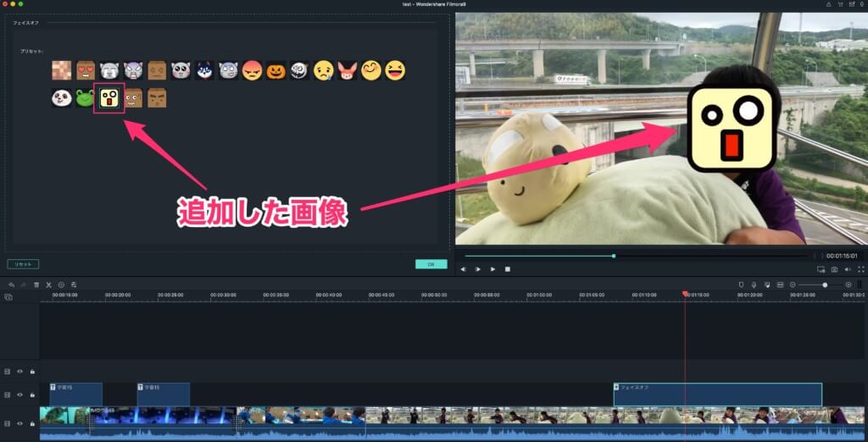Open the add track manager icon
The image size is (868, 442).
point(8,297)
